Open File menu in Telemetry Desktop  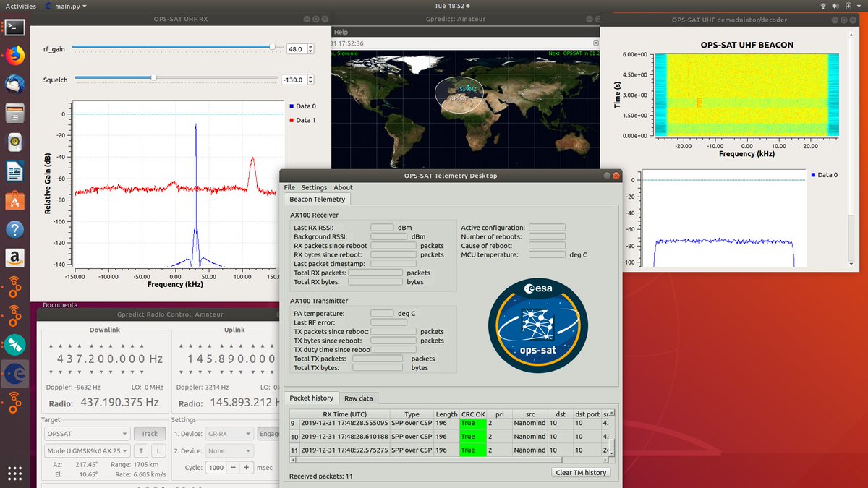pos(289,187)
